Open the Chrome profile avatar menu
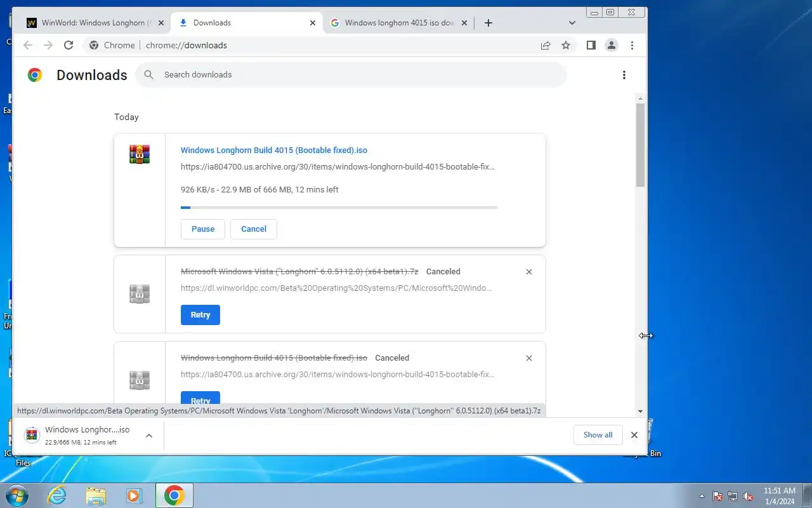The width and height of the screenshot is (812, 508). click(612, 45)
